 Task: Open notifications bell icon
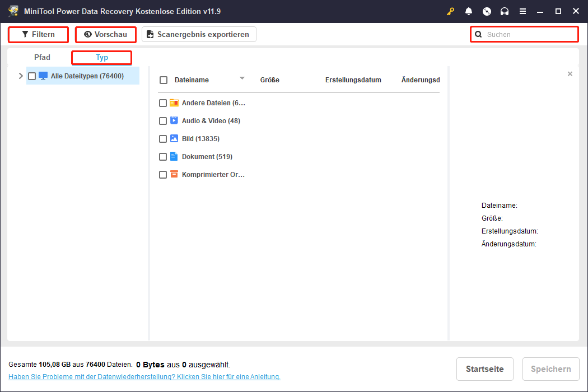pyautogui.click(x=468, y=11)
